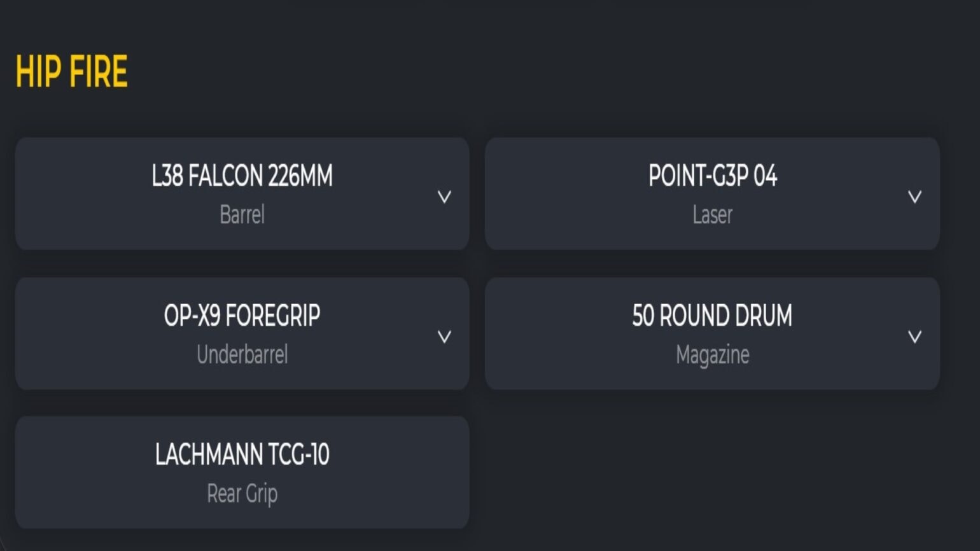Click the Rear Grip category label
980x551 pixels.
[x=242, y=494]
